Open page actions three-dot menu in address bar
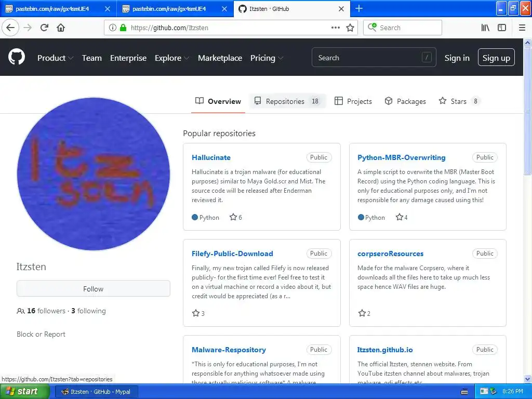 tap(335, 28)
